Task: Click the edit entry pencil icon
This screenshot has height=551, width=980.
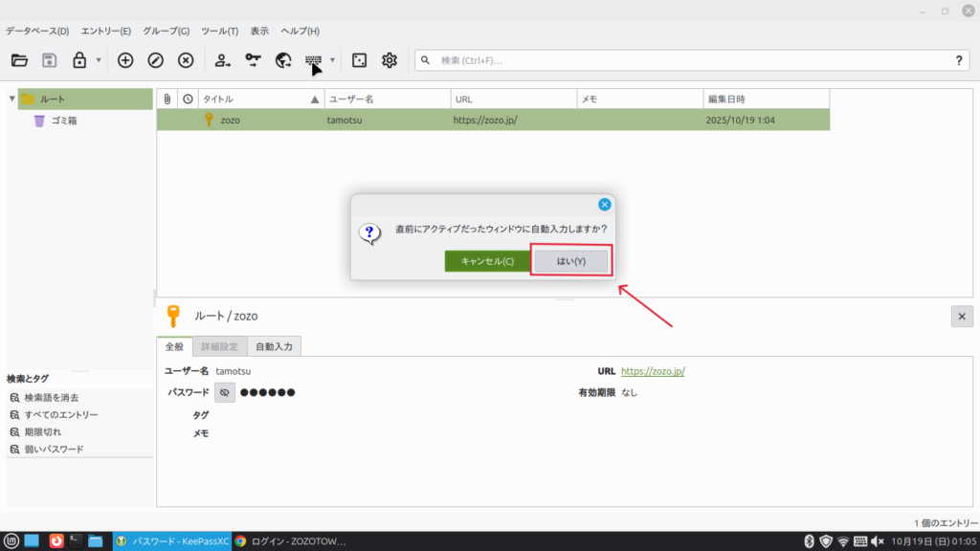Action: coord(156,60)
